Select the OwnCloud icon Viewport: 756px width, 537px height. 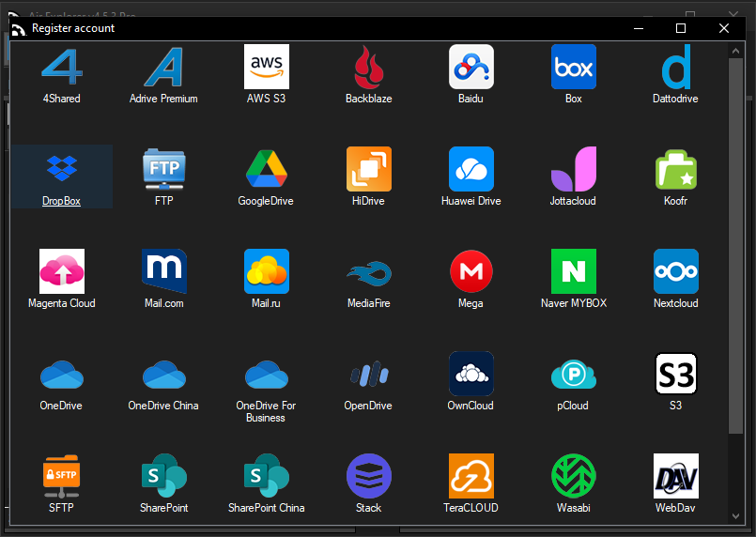[471, 374]
